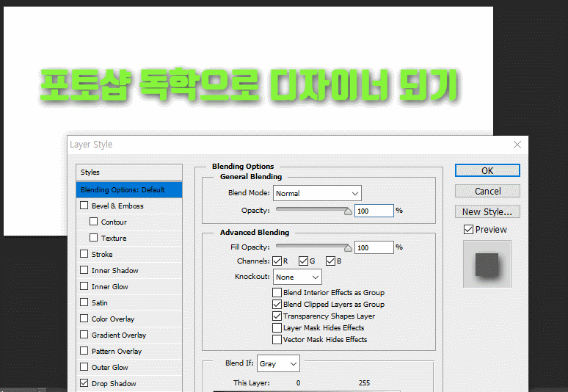Open the Bevel & Emboss settings label
This screenshot has width=568, height=392.
117,206
